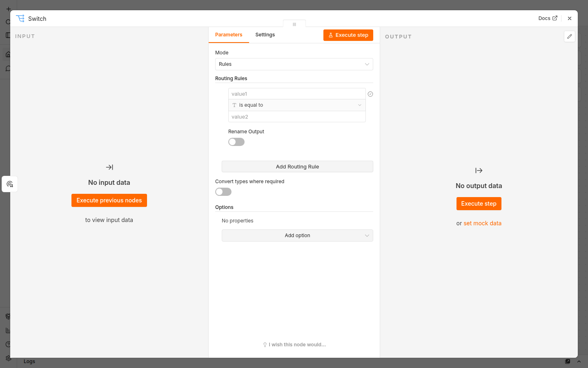
Task: Switch to the Parameters tab
Action: [229, 35]
